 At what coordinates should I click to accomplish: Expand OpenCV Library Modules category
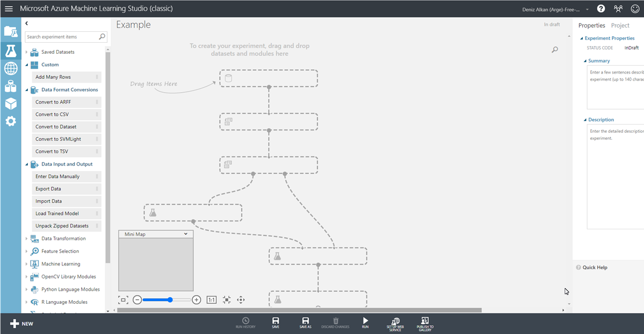click(27, 277)
